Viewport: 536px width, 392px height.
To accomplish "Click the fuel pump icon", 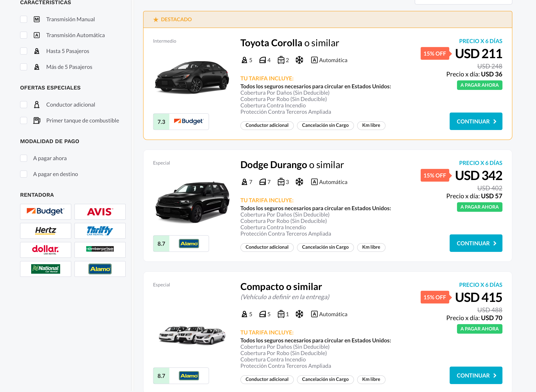I will (x=37, y=120).
